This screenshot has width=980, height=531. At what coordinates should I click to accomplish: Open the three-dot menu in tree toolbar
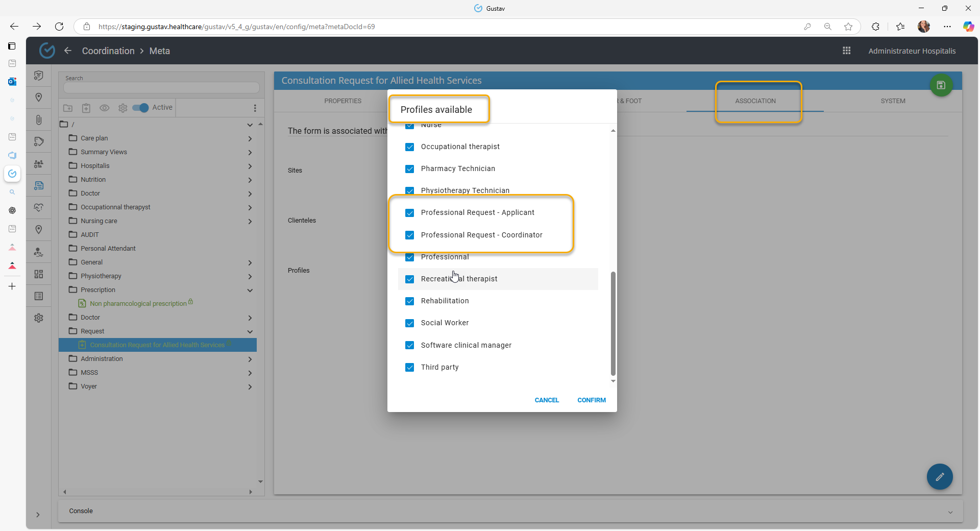click(x=255, y=108)
